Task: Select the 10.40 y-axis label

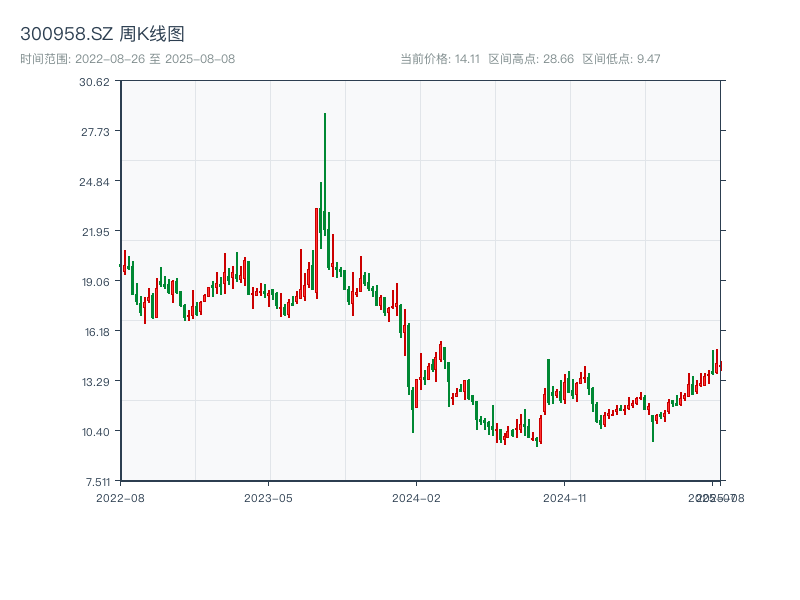Action: 95,432
